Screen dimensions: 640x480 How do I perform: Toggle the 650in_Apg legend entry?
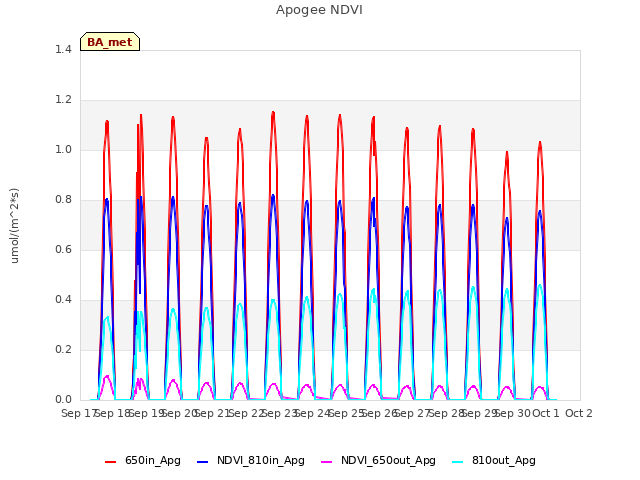pyautogui.click(x=142, y=460)
